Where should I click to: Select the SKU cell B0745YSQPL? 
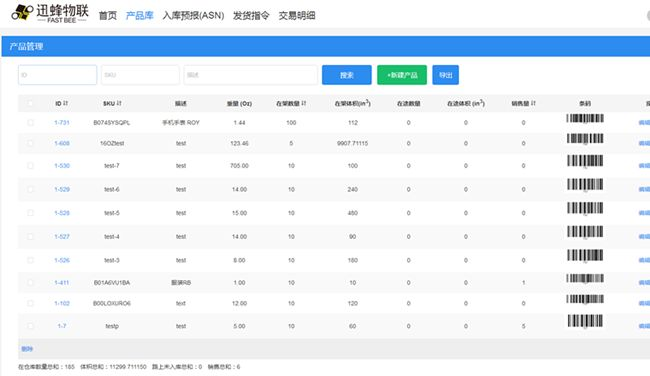coord(112,123)
